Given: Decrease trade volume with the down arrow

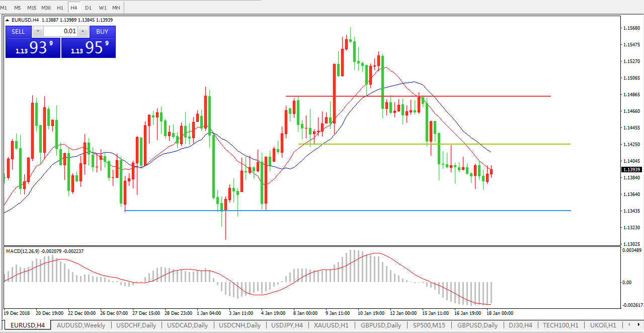Looking at the screenshot, I should [38, 32].
